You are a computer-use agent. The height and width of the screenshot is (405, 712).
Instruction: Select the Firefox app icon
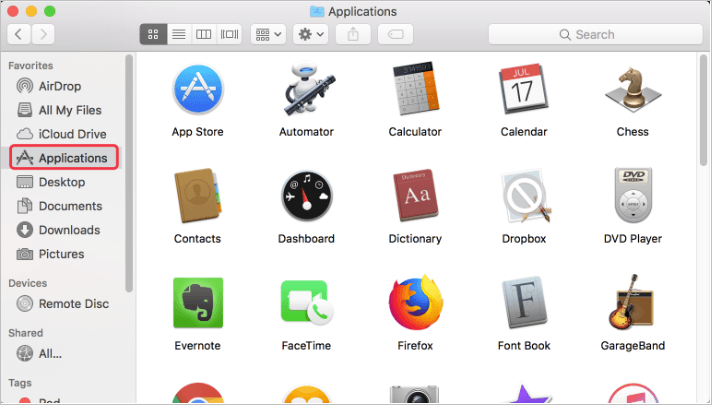415,302
